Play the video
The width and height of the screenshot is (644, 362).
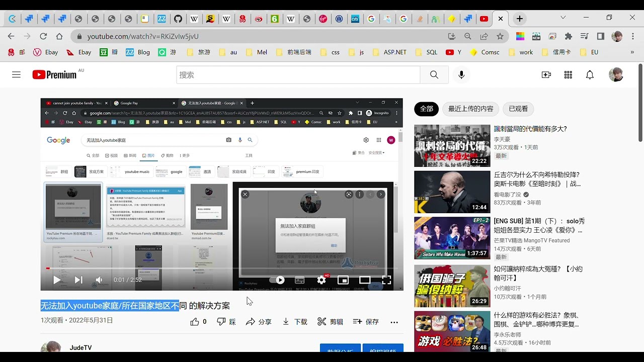pos(57,280)
